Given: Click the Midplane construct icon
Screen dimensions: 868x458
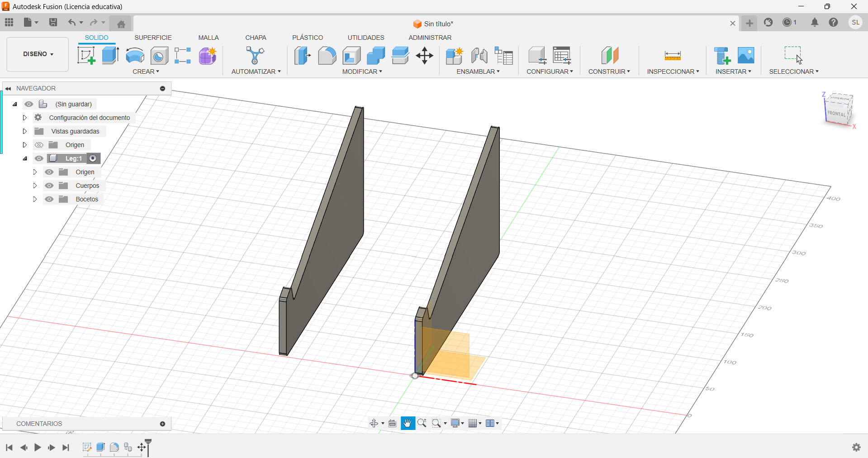Looking at the screenshot, I should (x=610, y=56).
